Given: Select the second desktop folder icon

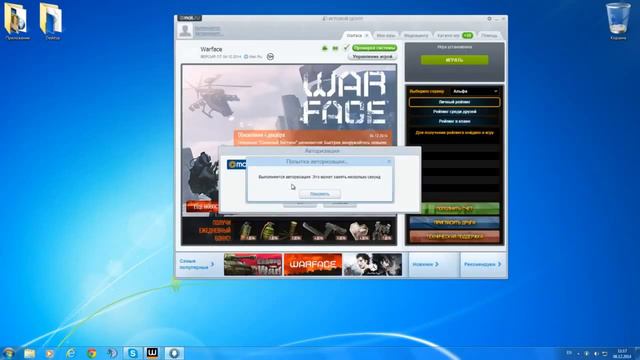Looking at the screenshot, I should click(x=51, y=21).
